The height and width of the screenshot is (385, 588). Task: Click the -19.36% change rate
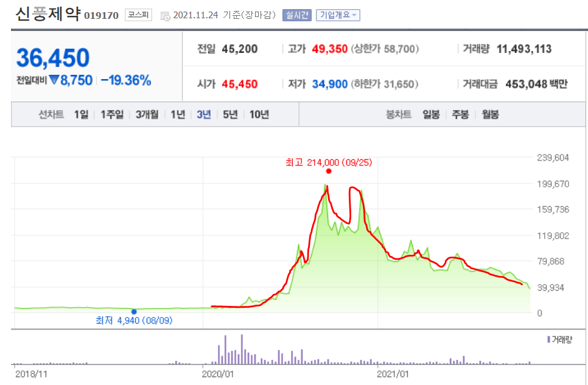click(x=126, y=80)
